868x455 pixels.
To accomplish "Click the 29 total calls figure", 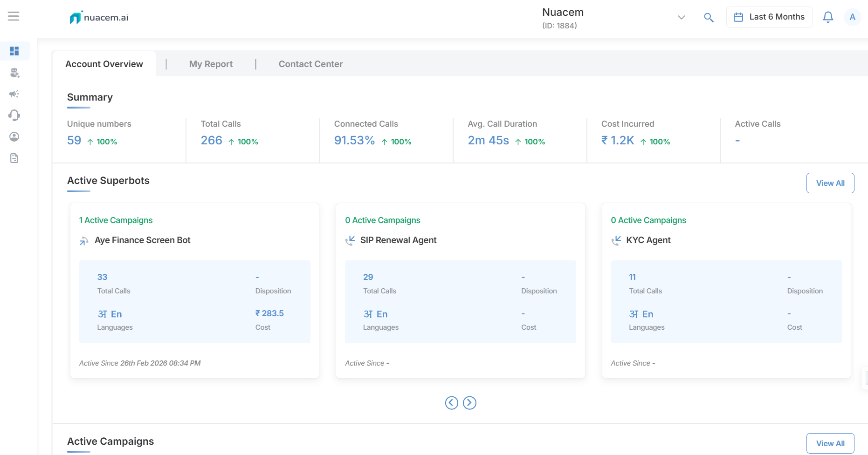I will click(368, 277).
